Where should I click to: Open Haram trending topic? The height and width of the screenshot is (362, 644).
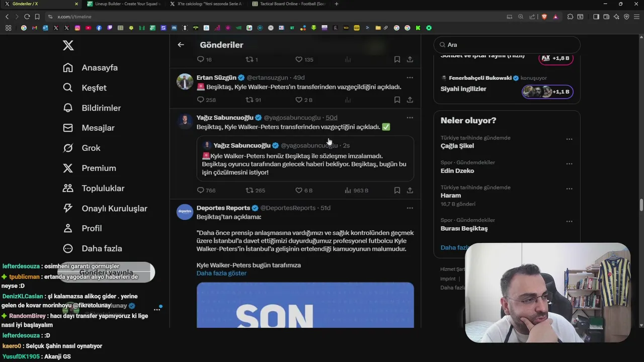[451, 195]
